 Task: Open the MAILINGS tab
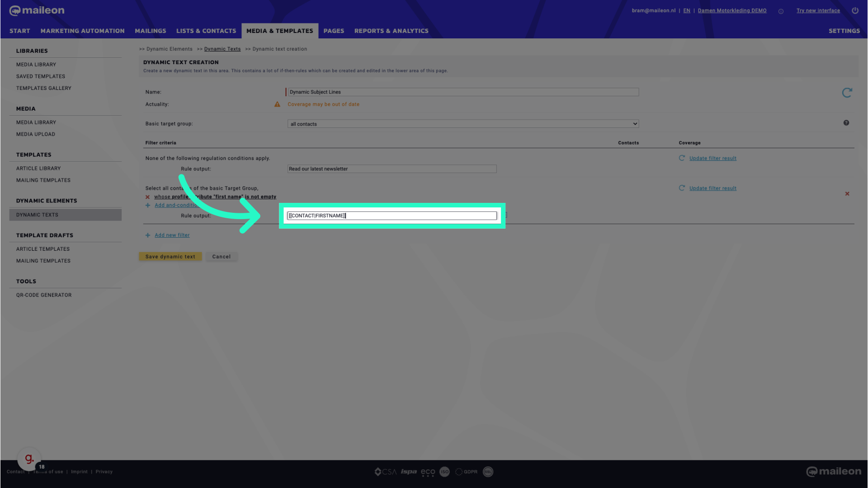coord(151,31)
